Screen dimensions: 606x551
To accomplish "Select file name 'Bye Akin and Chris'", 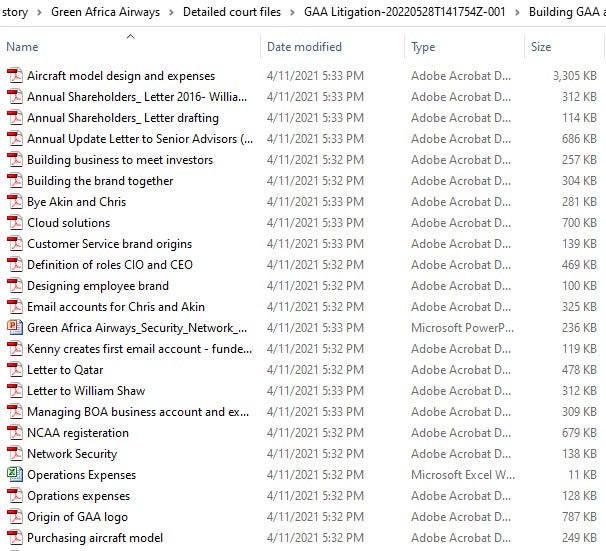I will [77, 202].
